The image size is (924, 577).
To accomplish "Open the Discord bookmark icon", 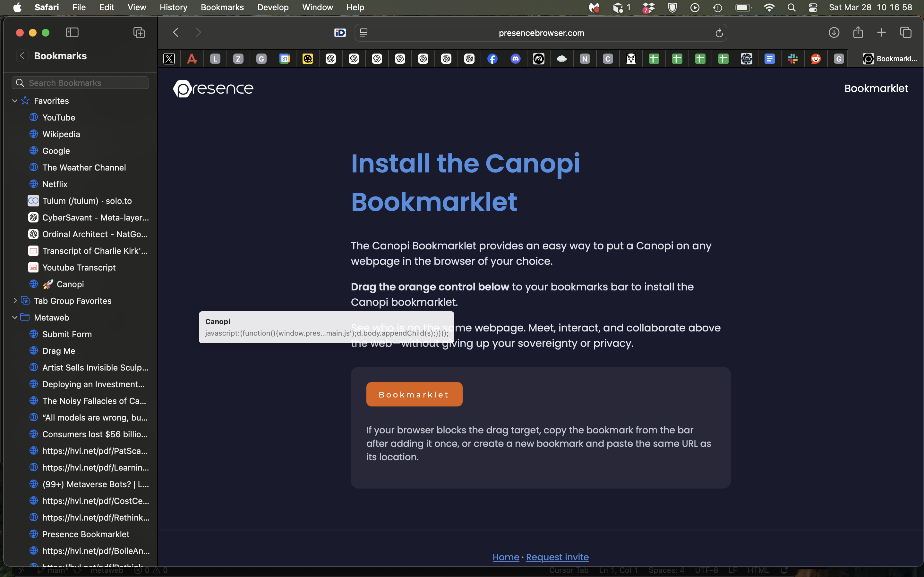I will point(516,58).
